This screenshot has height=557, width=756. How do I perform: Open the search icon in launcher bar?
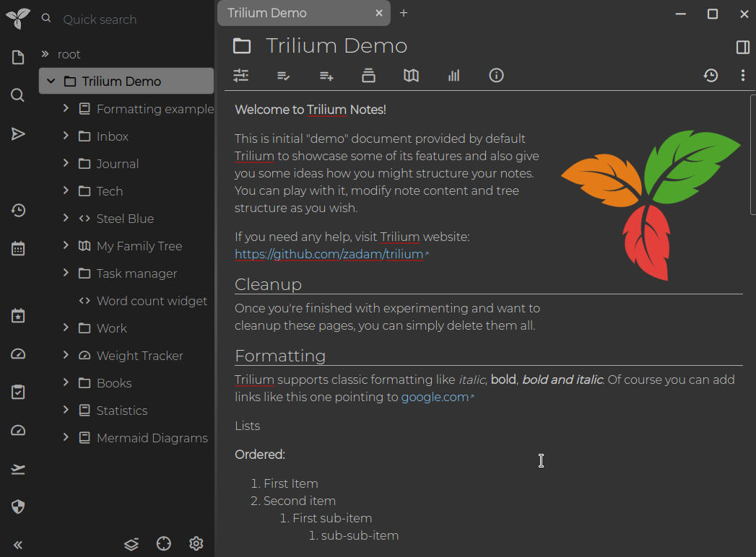(18, 95)
